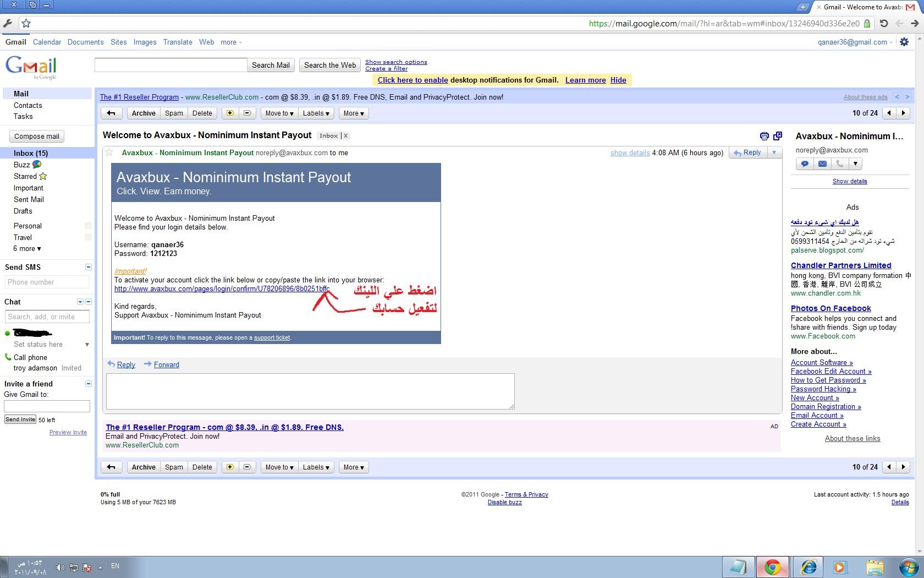Open Windows Explorer folder from taskbar
The height and width of the screenshot is (578, 924).
[875, 567]
